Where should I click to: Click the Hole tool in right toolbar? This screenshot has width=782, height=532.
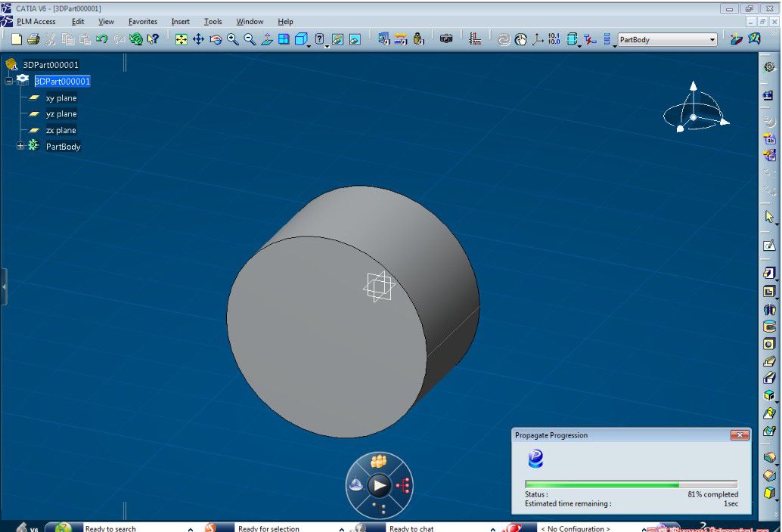point(769,344)
